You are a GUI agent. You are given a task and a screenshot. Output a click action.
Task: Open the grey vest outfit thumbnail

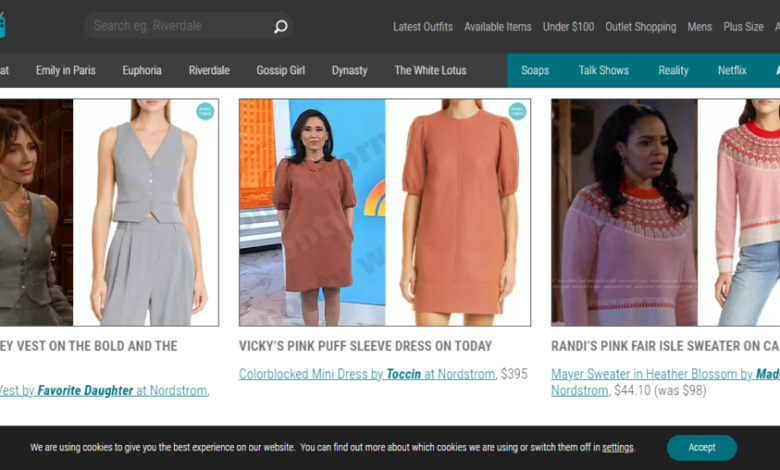coord(109,212)
